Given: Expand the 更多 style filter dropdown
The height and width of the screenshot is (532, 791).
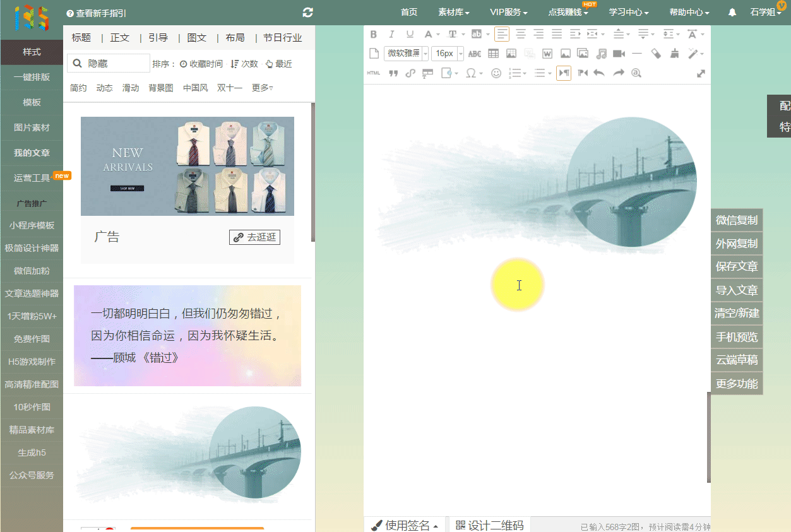Looking at the screenshot, I should [x=262, y=88].
